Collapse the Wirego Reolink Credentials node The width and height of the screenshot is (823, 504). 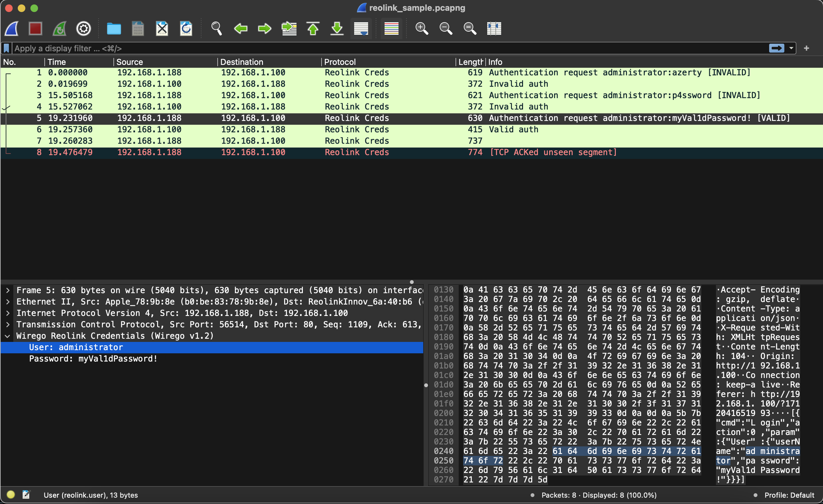point(7,336)
